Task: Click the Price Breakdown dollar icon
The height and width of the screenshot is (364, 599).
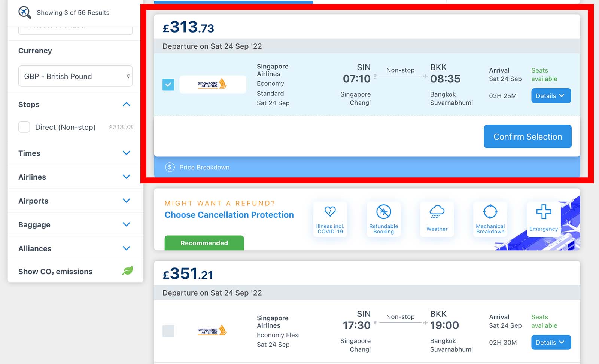Action: tap(170, 167)
